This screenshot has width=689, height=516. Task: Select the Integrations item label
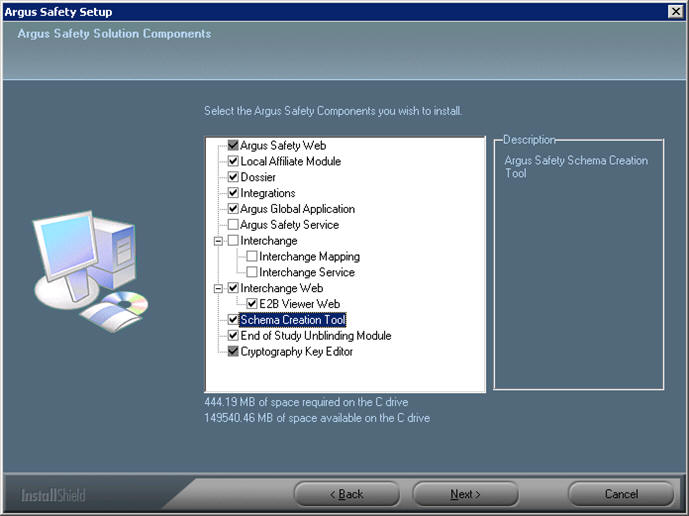tap(268, 193)
